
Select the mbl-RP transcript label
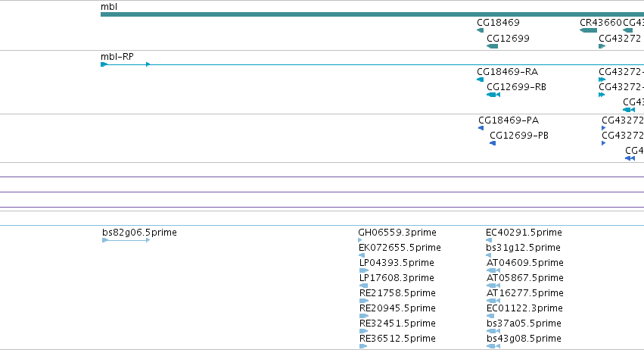[117, 57]
